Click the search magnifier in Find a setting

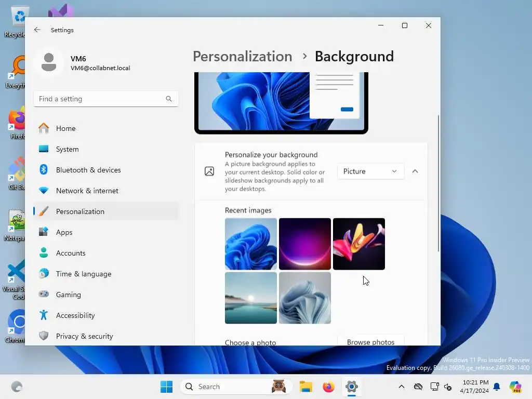click(x=169, y=99)
